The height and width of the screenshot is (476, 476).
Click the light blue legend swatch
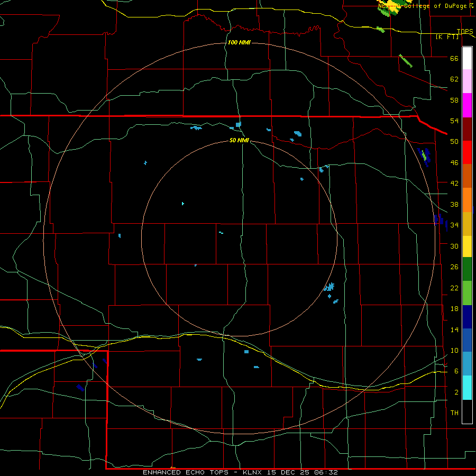467,364
